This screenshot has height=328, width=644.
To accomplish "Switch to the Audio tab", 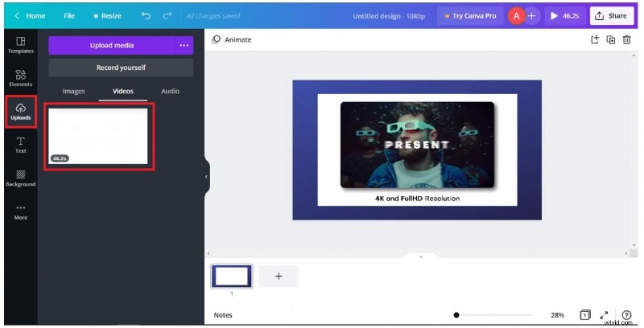I will point(170,91).
